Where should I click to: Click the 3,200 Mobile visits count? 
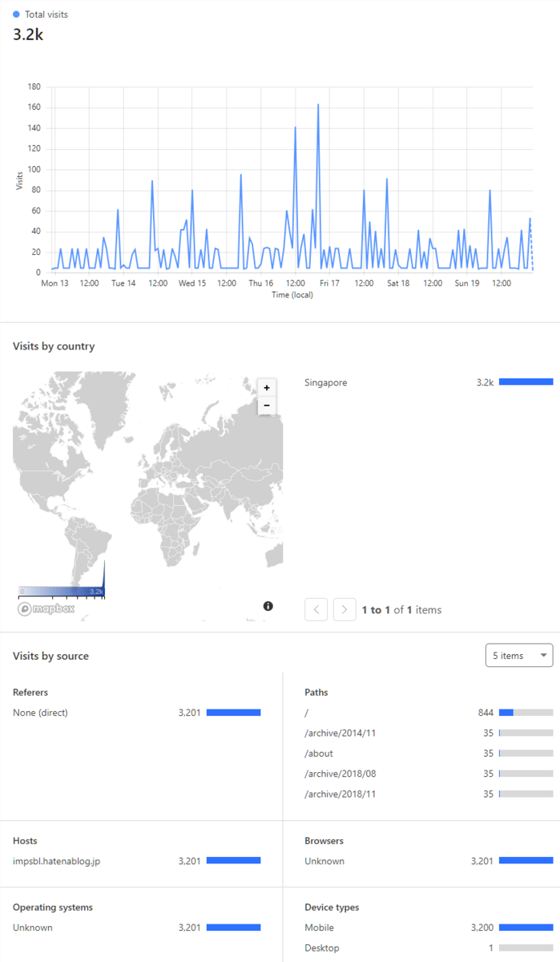pyautogui.click(x=481, y=928)
